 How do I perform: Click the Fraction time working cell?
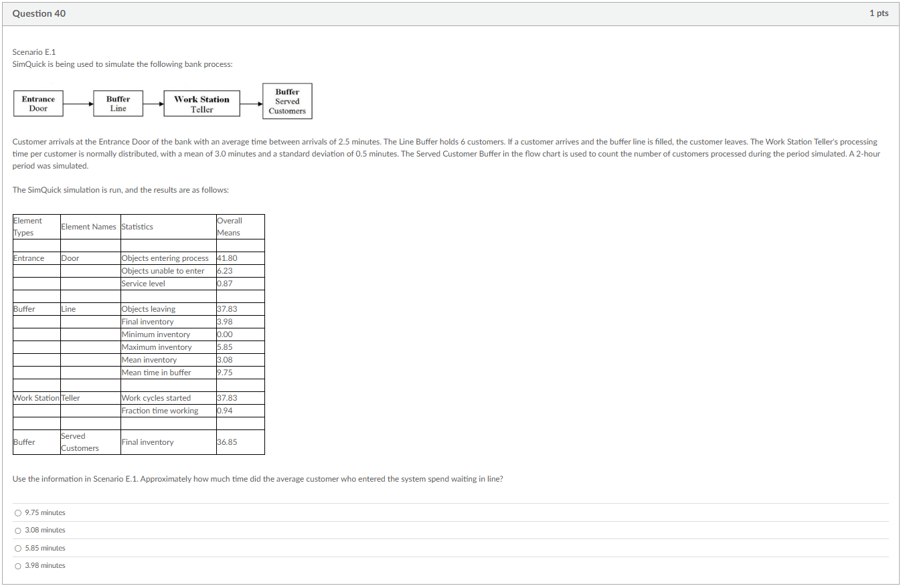[x=160, y=411]
